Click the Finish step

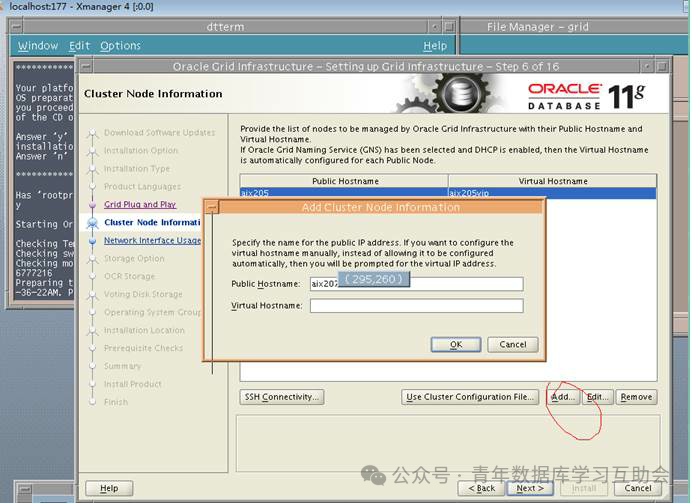116,402
